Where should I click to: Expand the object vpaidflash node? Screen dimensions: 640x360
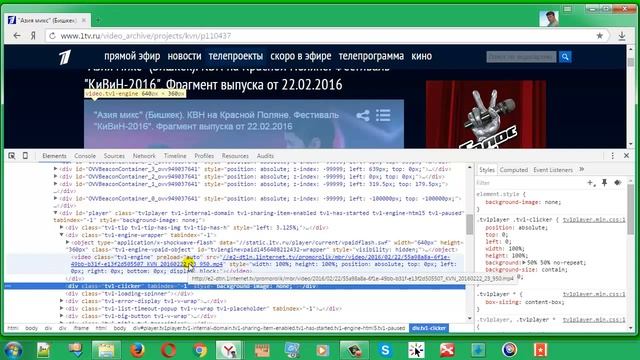tap(68, 242)
